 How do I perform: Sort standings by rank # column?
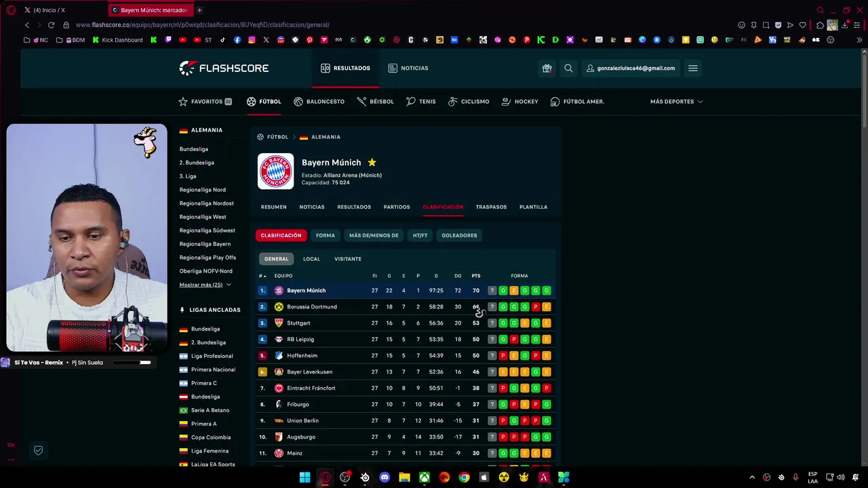262,276
